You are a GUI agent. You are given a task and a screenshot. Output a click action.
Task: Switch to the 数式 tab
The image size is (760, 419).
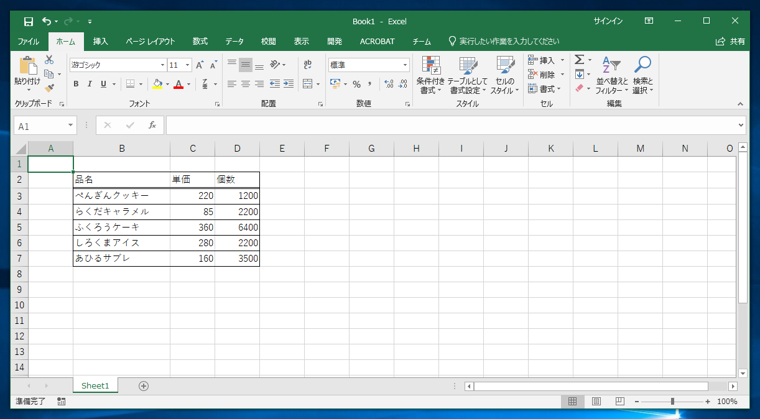200,42
